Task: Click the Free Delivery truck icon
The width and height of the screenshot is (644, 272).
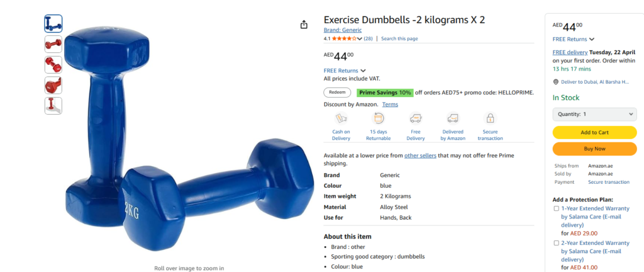Action: click(x=416, y=118)
